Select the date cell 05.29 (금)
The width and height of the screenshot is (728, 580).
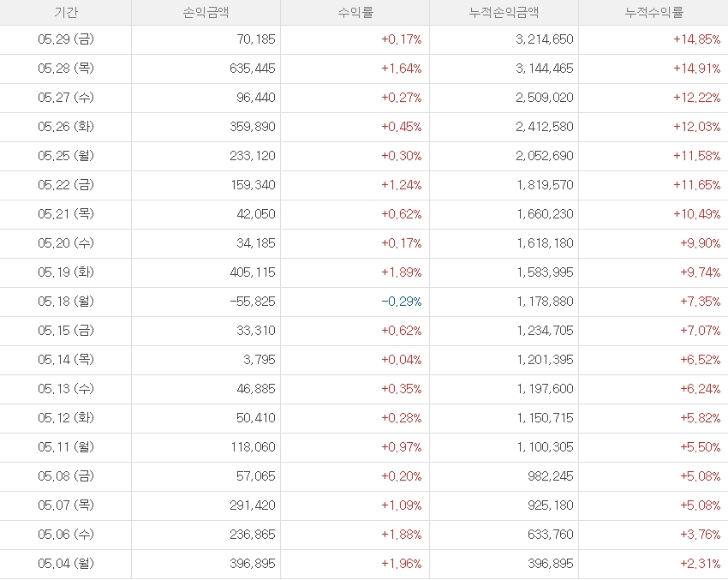click(x=66, y=39)
